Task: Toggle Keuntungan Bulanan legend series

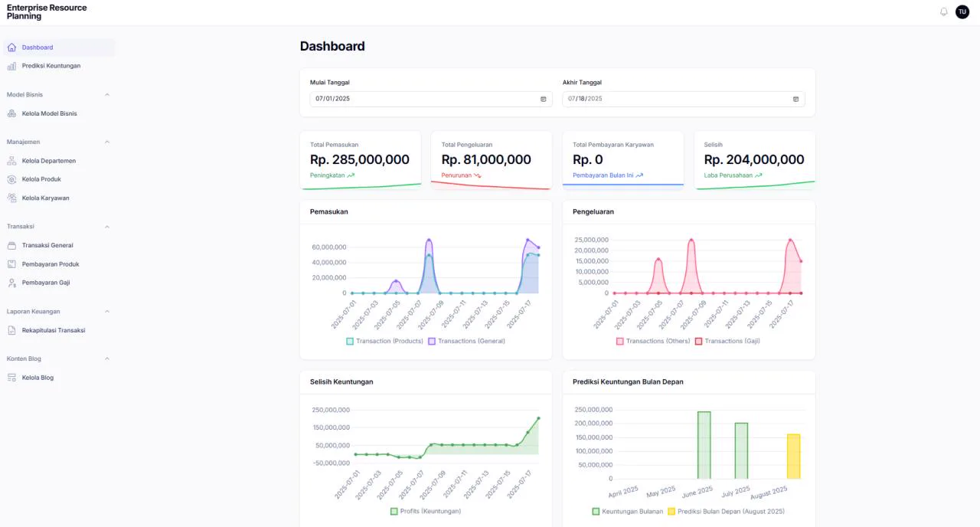Action: (628, 511)
